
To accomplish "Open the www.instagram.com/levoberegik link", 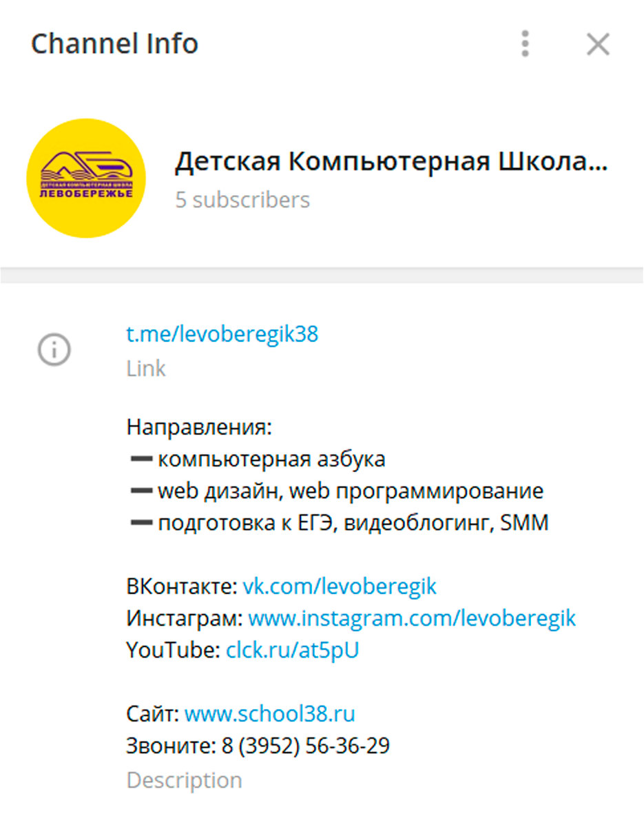I will [x=412, y=618].
